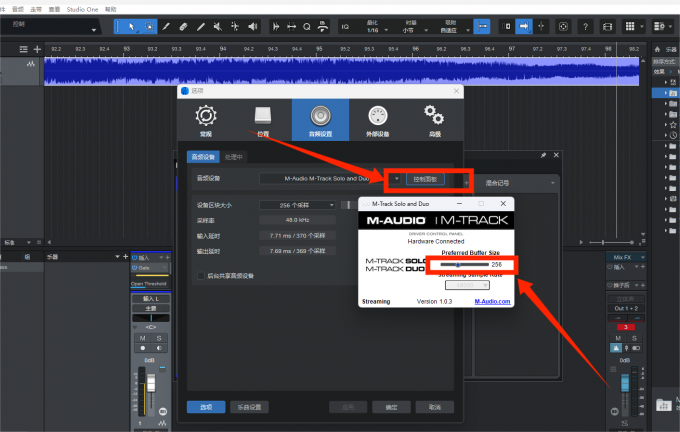Open the 高级 (Advanced) gear settings
This screenshot has height=432, width=680.
tap(434, 119)
